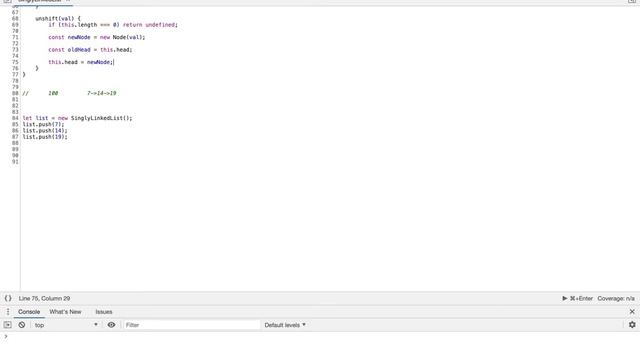Click Line 75, Column 29 status text
The image size is (640, 360).
click(44, 298)
